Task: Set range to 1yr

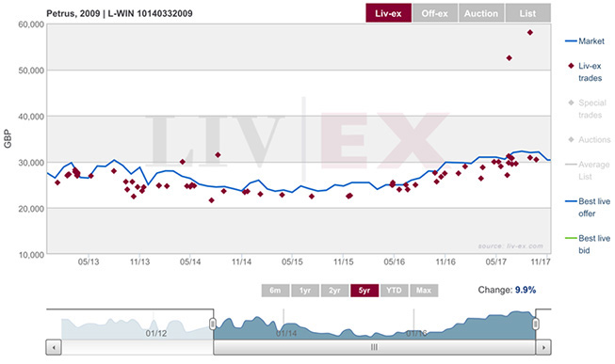Action: click(305, 291)
